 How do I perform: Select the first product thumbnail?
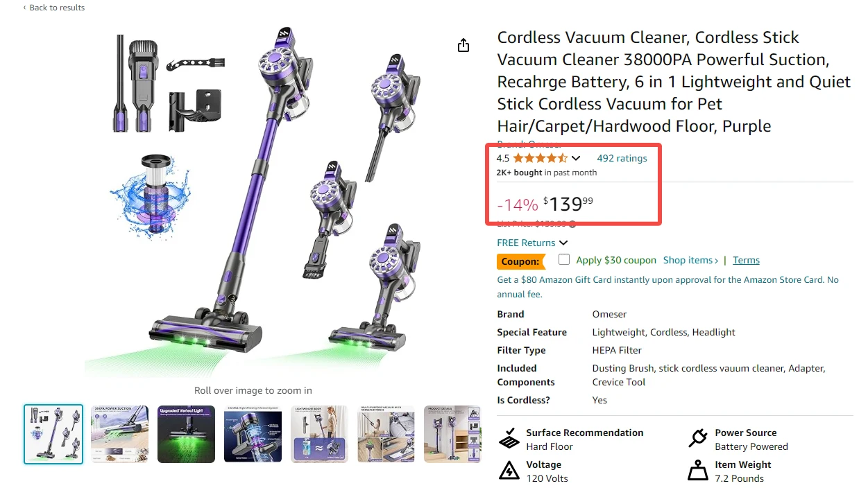tap(53, 434)
